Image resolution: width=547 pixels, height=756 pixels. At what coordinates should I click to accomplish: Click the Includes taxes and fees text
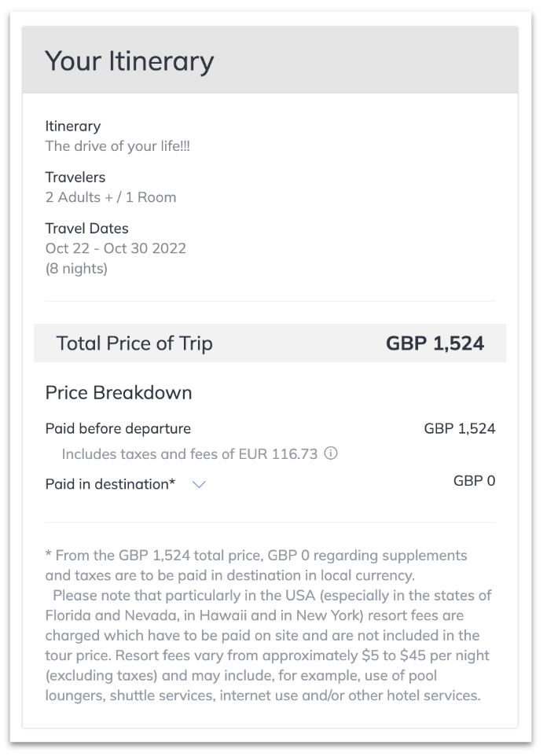click(x=189, y=454)
